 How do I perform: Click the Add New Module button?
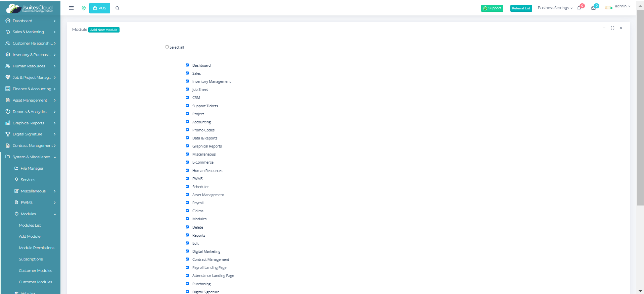[x=104, y=30]
